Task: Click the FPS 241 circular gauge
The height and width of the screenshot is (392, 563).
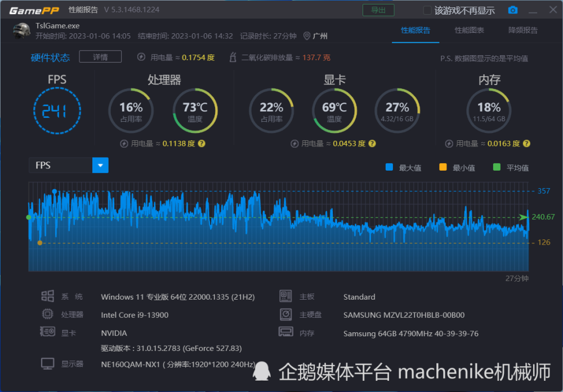Action: coord(57,110)
